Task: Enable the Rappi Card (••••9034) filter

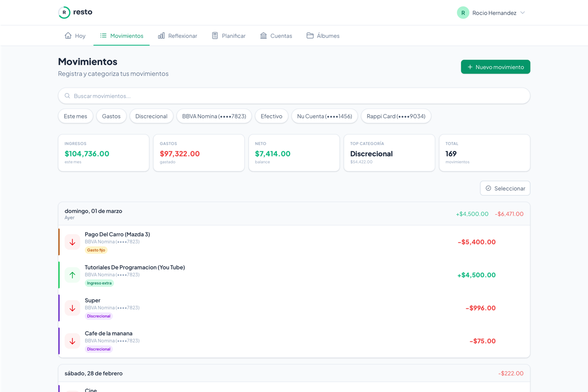Action: [396, 116]
